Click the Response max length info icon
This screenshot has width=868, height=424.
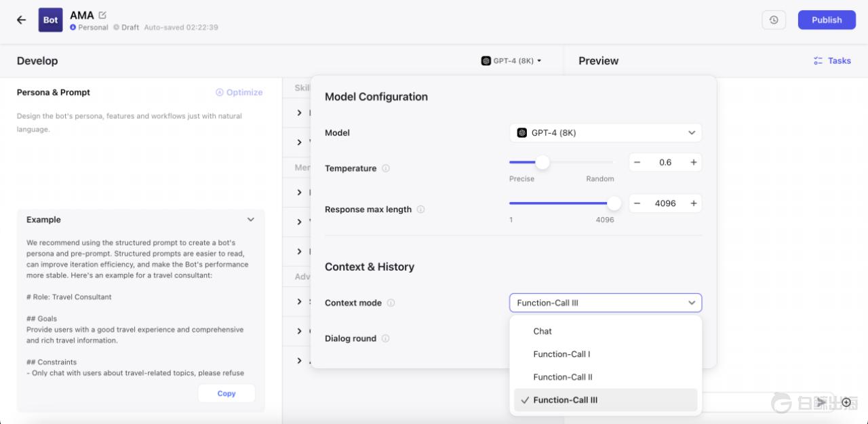tap(420, 210)
